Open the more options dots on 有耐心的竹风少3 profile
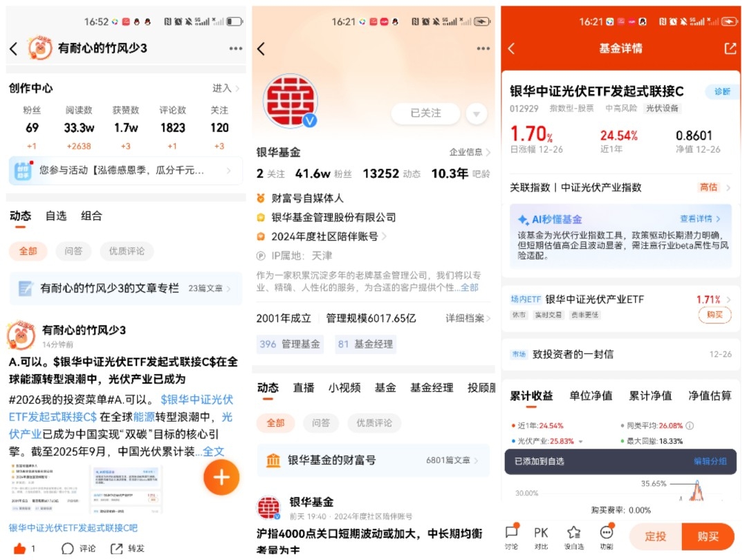 [235, 48]
